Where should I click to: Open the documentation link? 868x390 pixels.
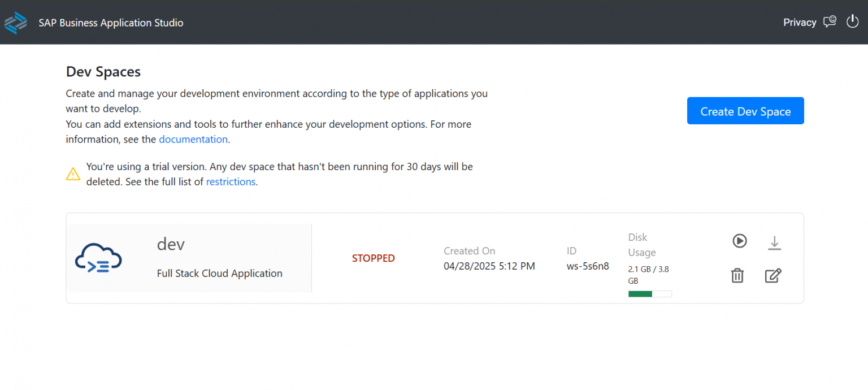click(x=193, y=139)
